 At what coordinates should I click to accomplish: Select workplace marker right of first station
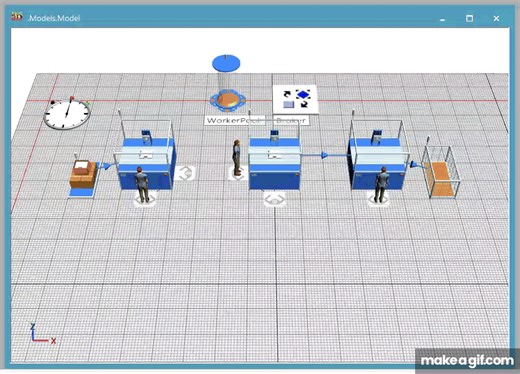tap(186, 173)
